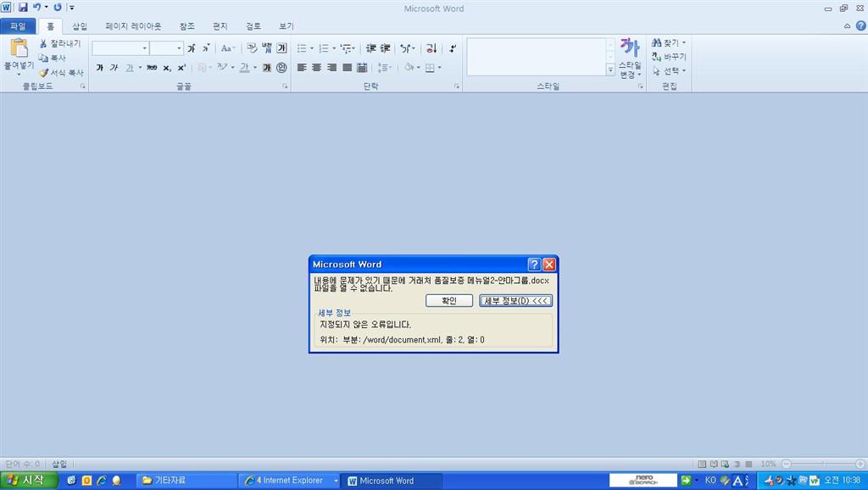The image size is (868, 490).
Task: Open Line Spacing dropdown
Action: (385, 68)
